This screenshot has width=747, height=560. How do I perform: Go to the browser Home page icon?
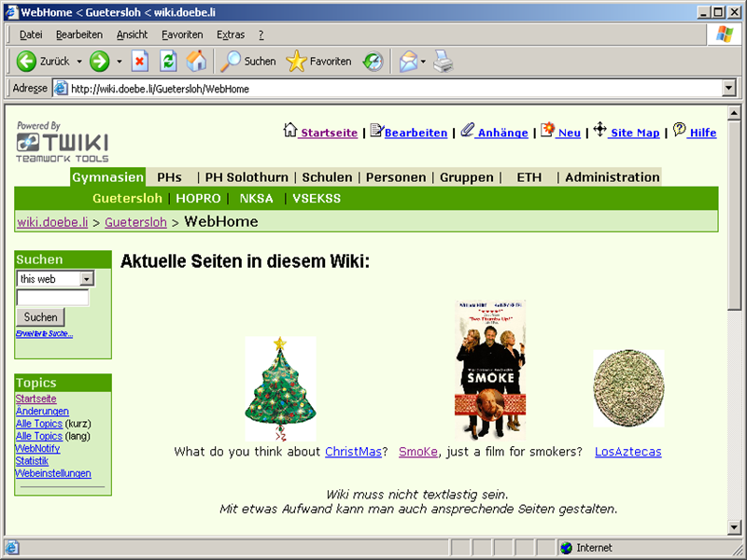tap(196, 62)
